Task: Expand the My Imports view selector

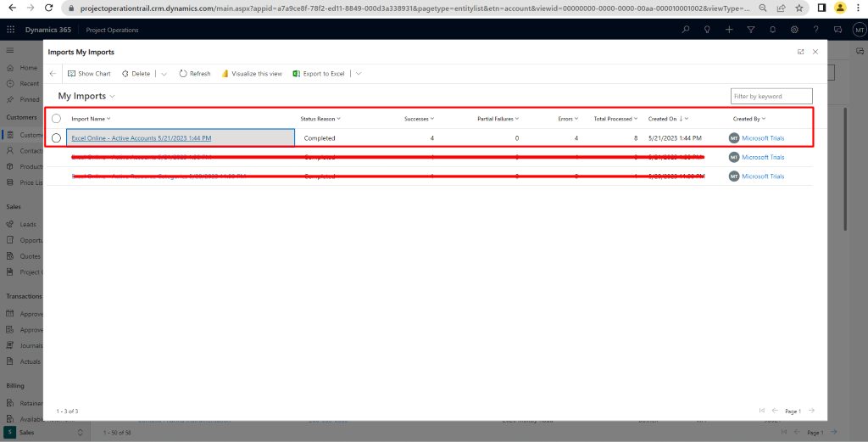Action: [112, 97]
